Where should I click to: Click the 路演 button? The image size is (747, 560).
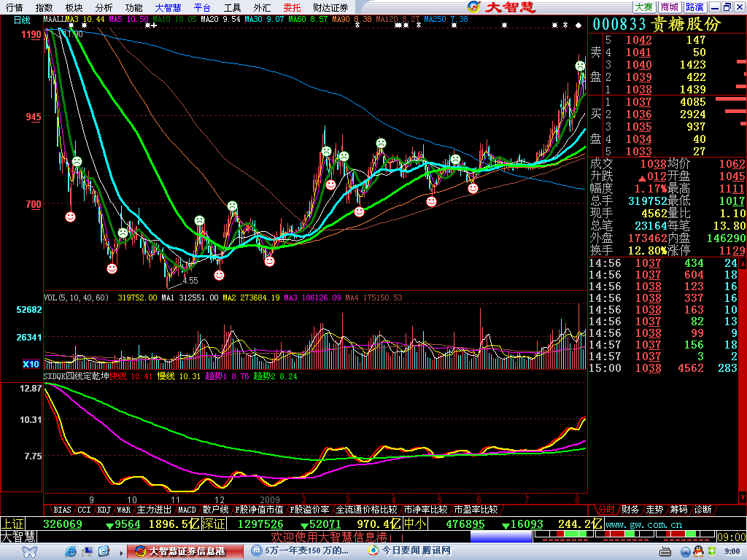tap(694, 7)
